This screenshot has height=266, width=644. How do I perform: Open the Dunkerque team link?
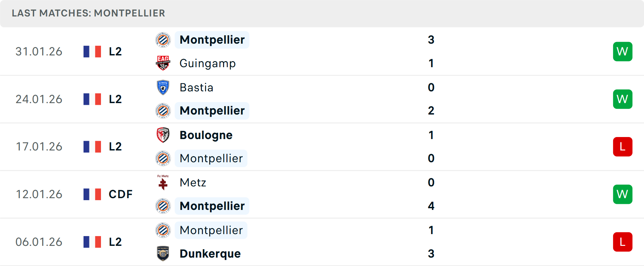coord(210,254)
